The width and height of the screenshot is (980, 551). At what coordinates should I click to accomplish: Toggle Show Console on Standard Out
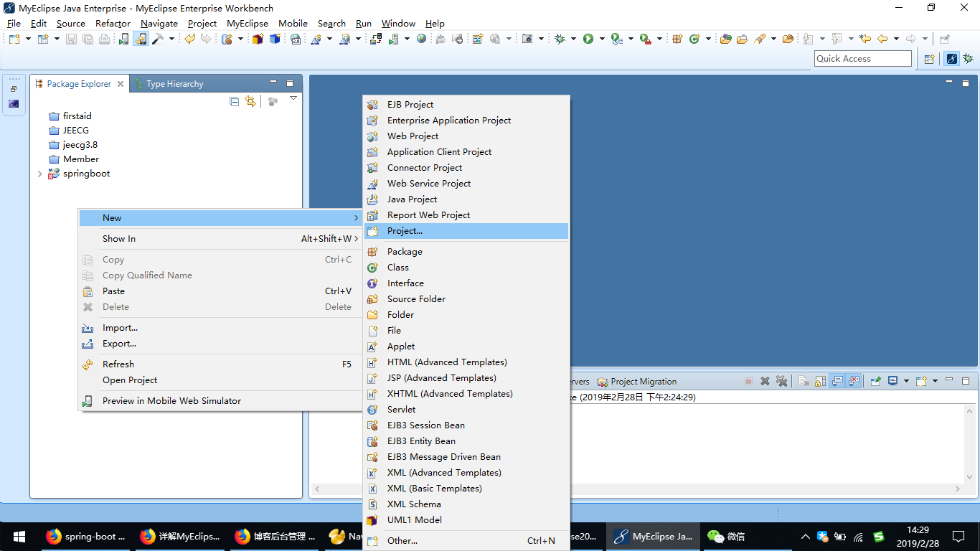tap(837, 381)
